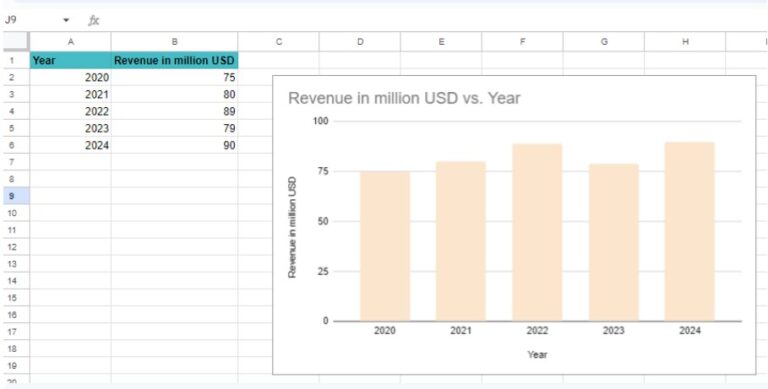This screenshot has height=389, width=768.
Task: Click cell with revenue value 75
Action: pos(175,77)
